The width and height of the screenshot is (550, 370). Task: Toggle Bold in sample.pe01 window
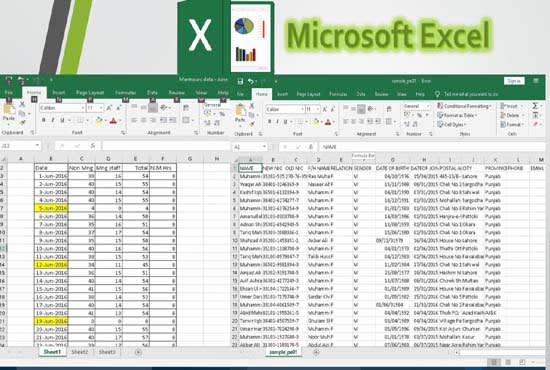point(269,122)
